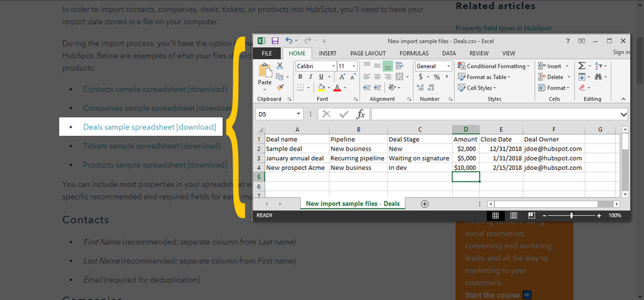This screenshot has width=644, height=300.
Task: Expand the Cell Styles menu
Action: click(x=477, y=88)
